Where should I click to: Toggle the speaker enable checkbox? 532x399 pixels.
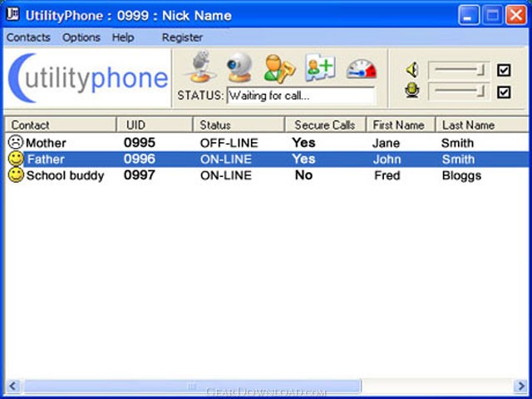click(504, 70)
